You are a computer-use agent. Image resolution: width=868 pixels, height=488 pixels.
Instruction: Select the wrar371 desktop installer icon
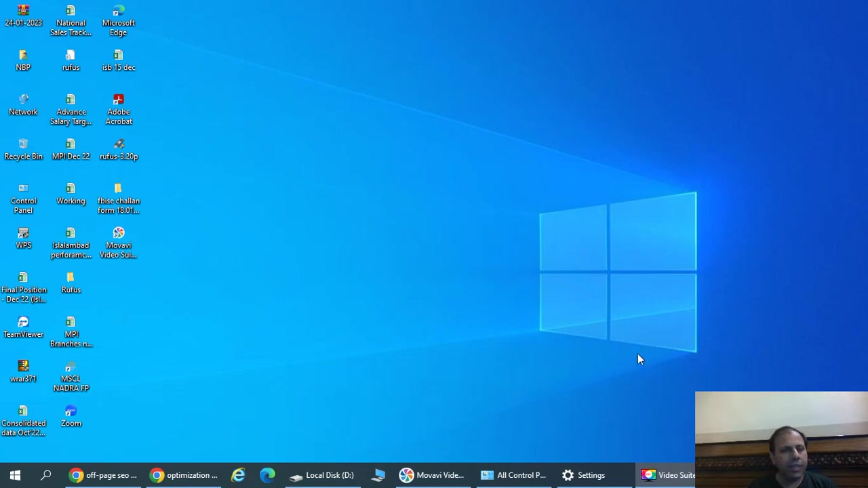click(23, 372)
